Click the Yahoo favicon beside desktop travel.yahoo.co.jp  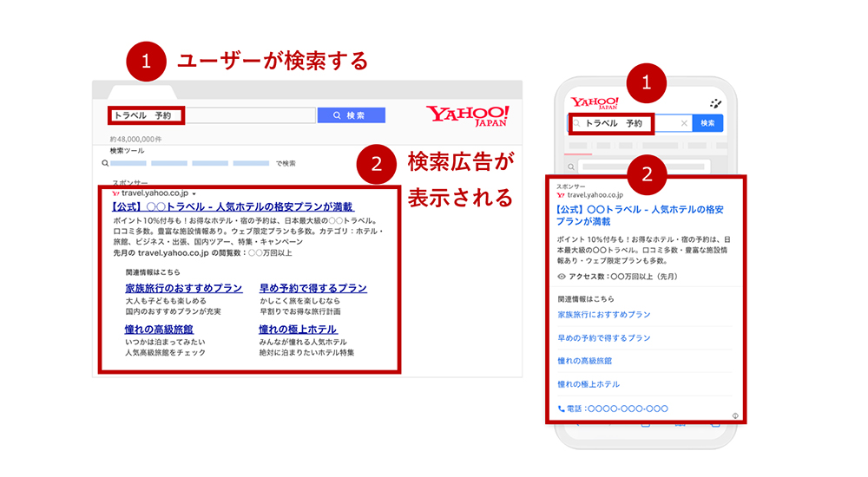point(115,193)
